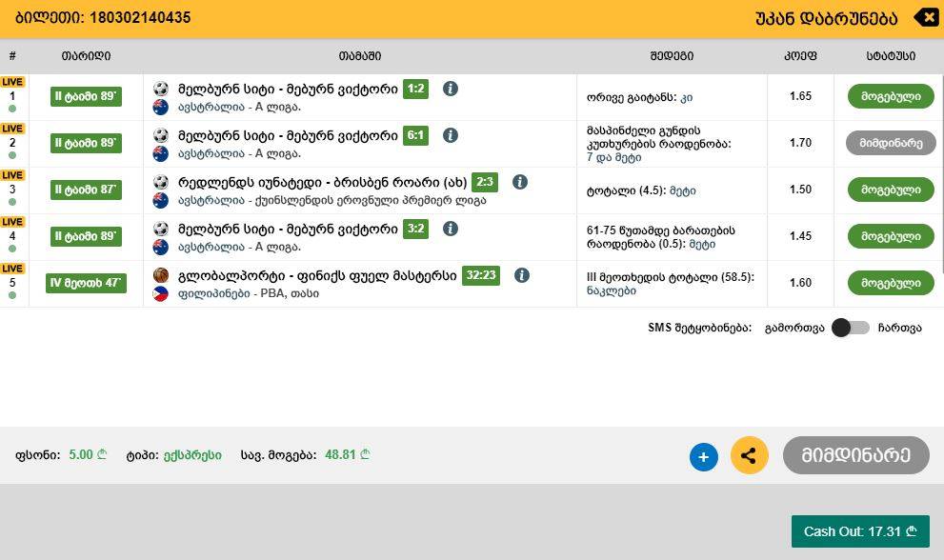Screen dimensions: 944x560
Task: Open the yellow share icon
Action: [x=750, y=456]
